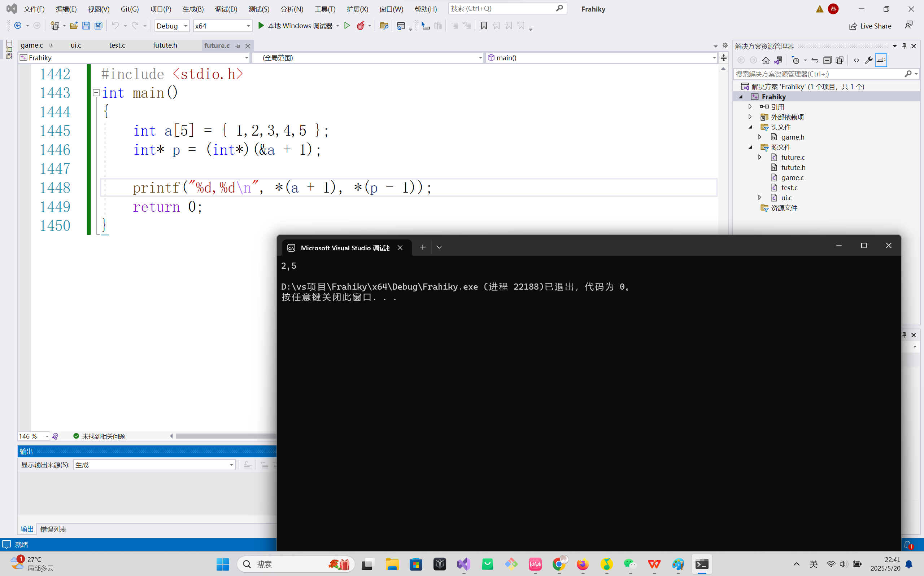Open the x64 platform dropdown

click(x=248, y=26)
